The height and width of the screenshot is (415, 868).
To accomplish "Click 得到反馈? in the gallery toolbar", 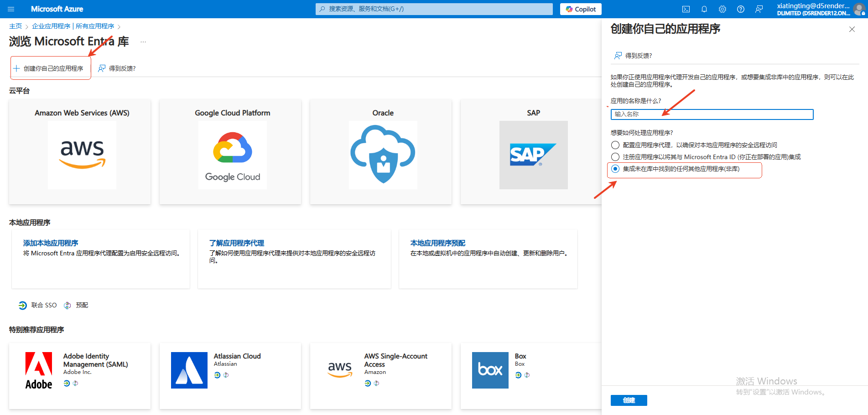I will pos(117,68).
